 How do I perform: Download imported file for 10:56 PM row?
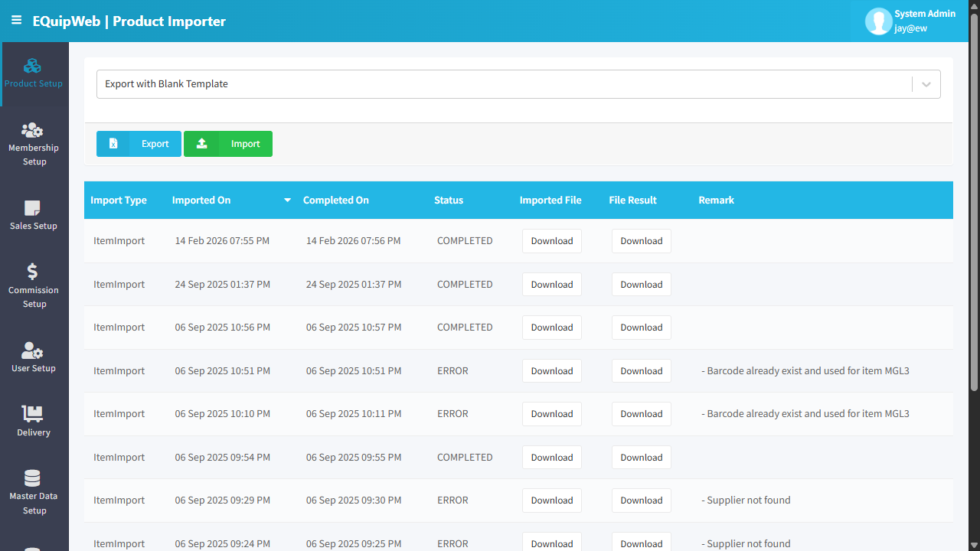(x=552, y=328)
